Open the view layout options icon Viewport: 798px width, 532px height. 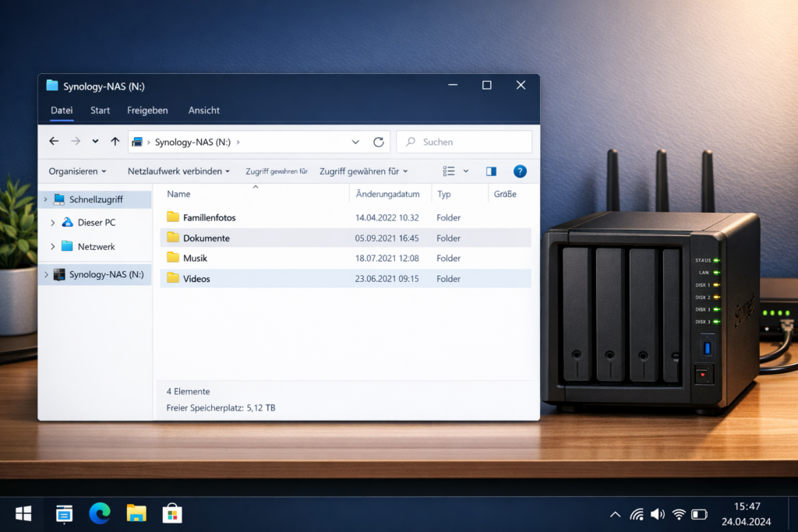[450, 171]
